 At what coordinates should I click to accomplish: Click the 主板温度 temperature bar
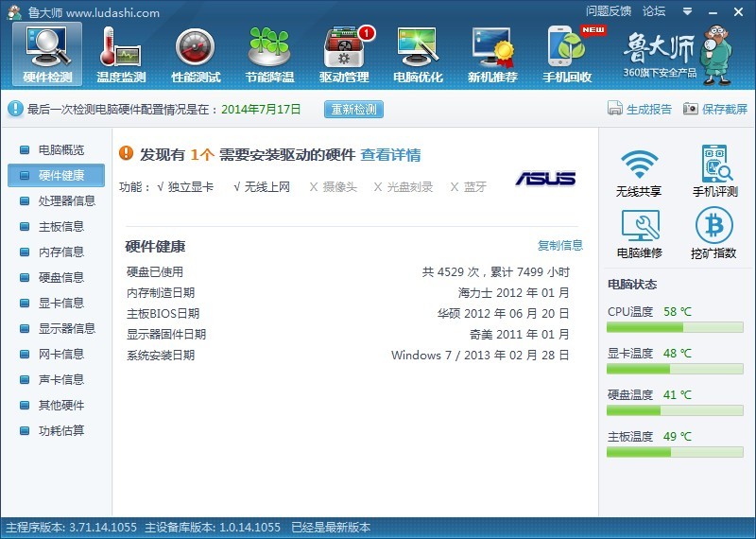(675, 452)
